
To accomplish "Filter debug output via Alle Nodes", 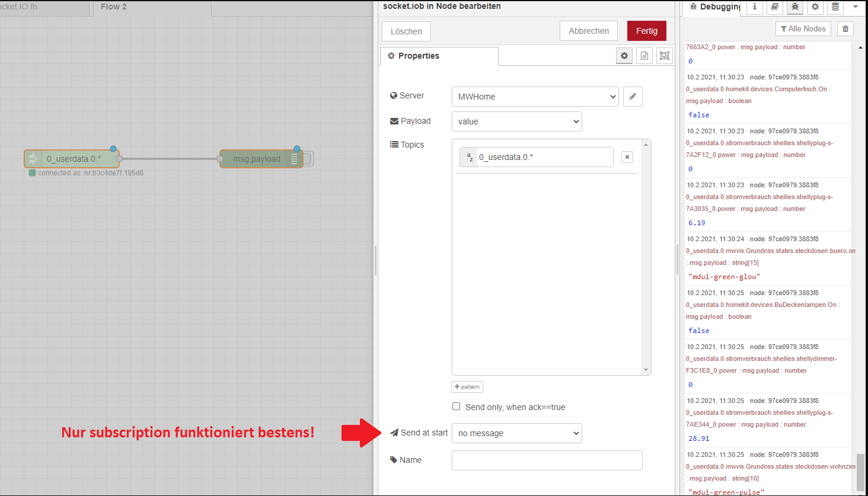I will point(803,28).
